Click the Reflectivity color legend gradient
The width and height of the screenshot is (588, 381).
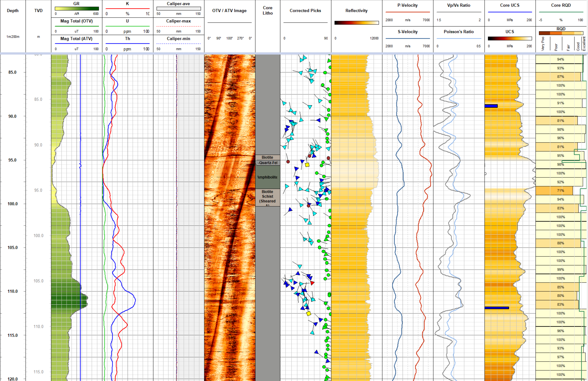(x=357, y=22)
